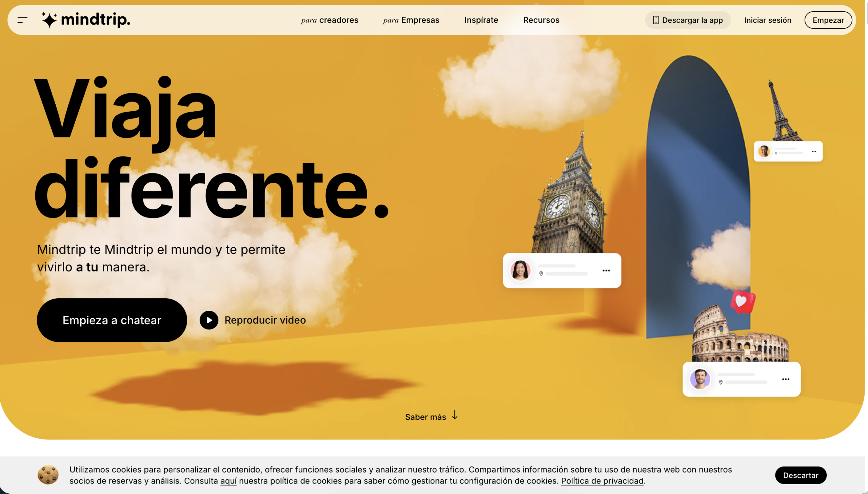Dismiss cookies with Descartar
This screenshot has width=868, height=494.
pos(801,475)
